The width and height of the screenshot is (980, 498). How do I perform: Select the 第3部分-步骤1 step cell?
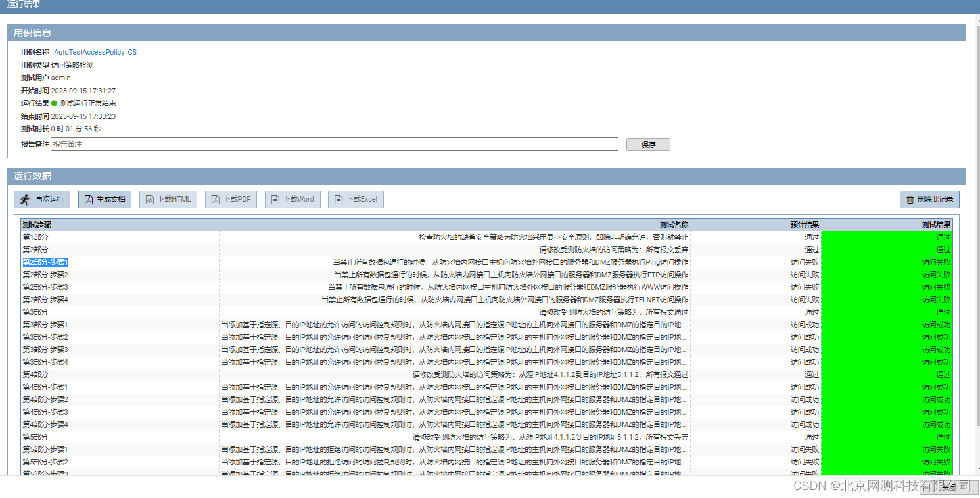[x=120, y=325]
